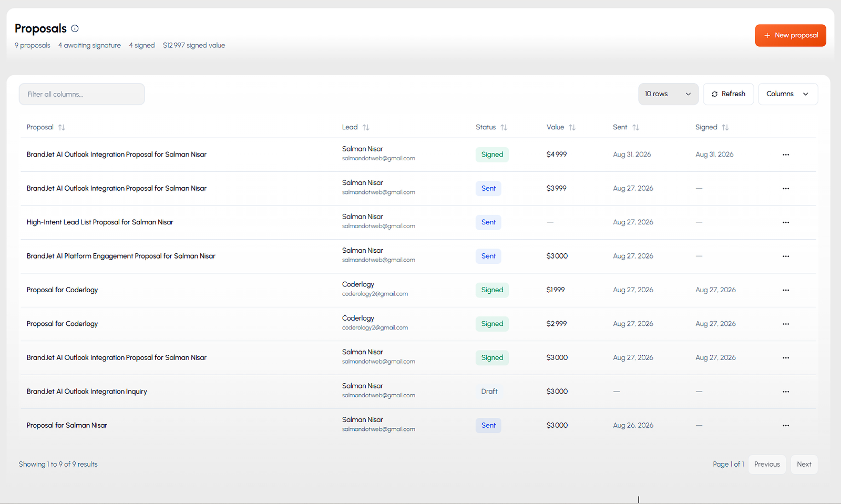Open BrandJet AI Outlook Integration Inquiry
Viewport: 841px width, 504px height.
[87, 392]
